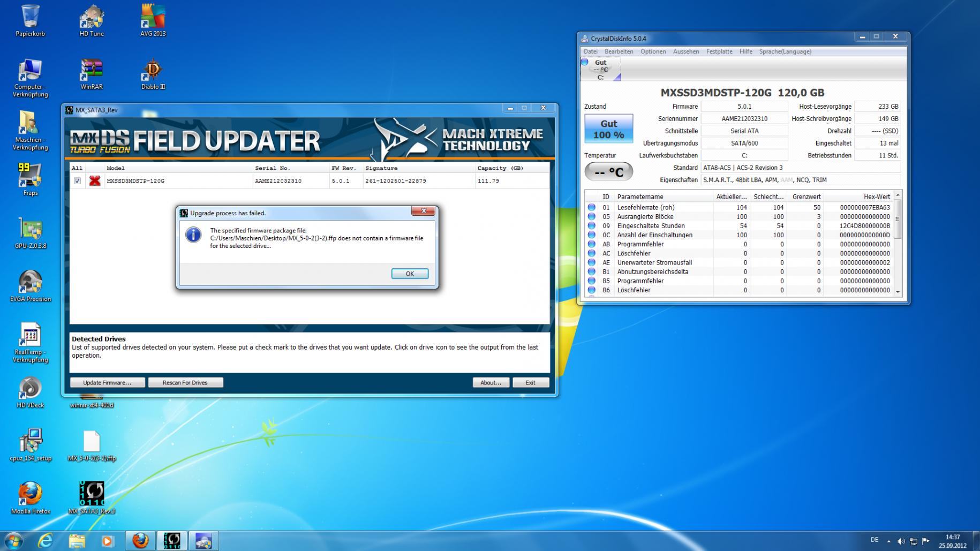Click the CrystalDiskInfo taskbar button
The image size is (980, 551).
point(203,541)
